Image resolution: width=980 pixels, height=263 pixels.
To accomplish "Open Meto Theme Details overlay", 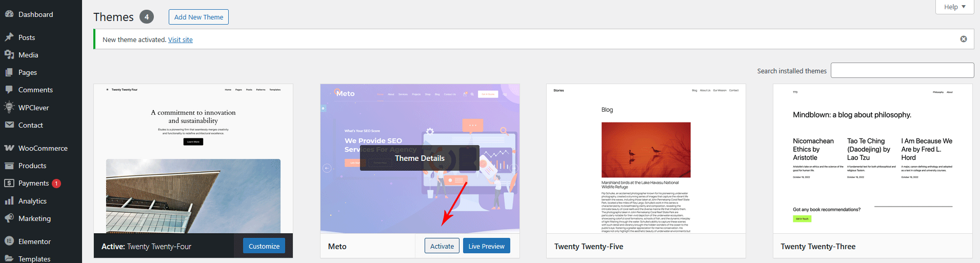I will 419,158.
